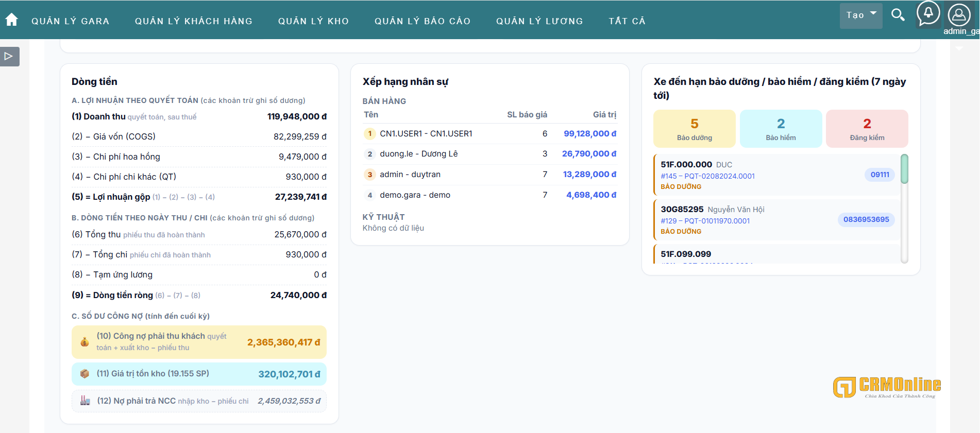Screen dimensions: 980x433
Task: Click value 99,128,000 đ for CN1.USER1
Action: pos(590,134)
